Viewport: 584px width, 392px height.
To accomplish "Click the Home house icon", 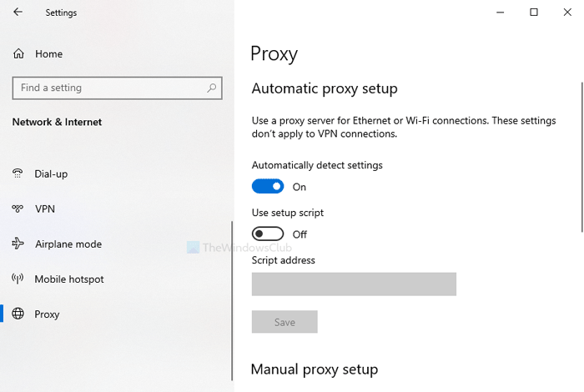I will click(x=18, y=54).
